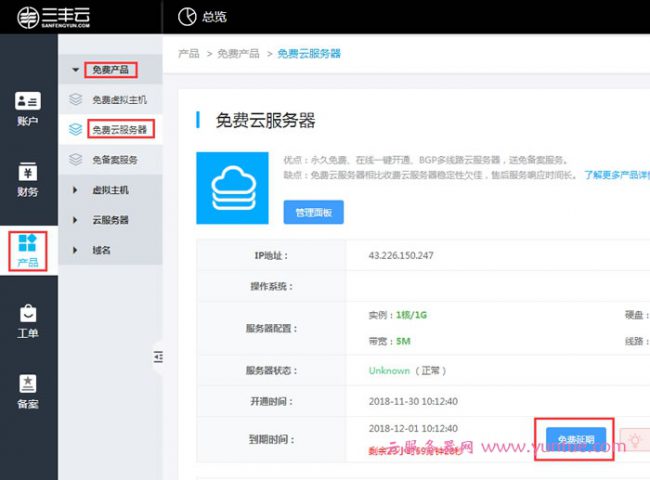Image resolution: width=650 pixels, height=480 pixels.
Task: Select 免费虚拟主机 in the submenu
Action: pyautogui.click(x=118, y=100)
